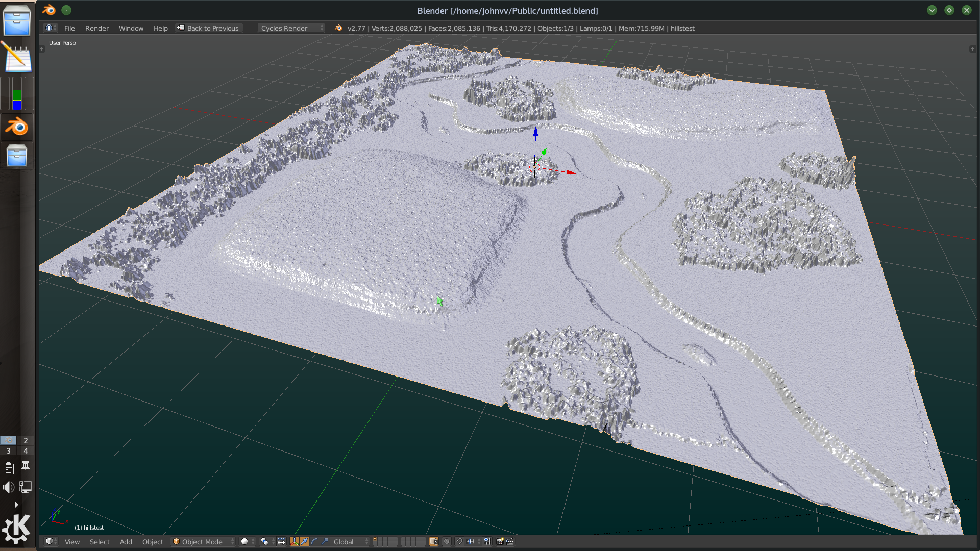Expand the properties region with the right plus

click(972, 49)
